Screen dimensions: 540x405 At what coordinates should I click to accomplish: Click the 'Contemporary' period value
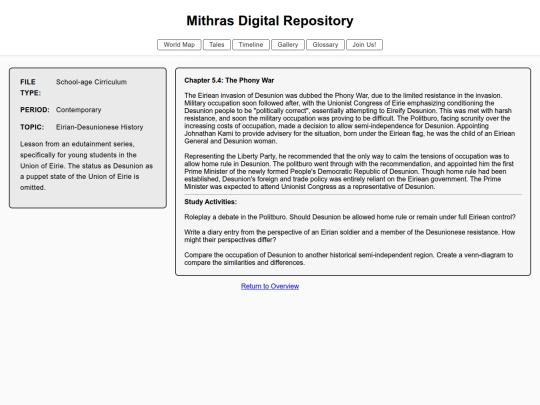click(79, 110)
